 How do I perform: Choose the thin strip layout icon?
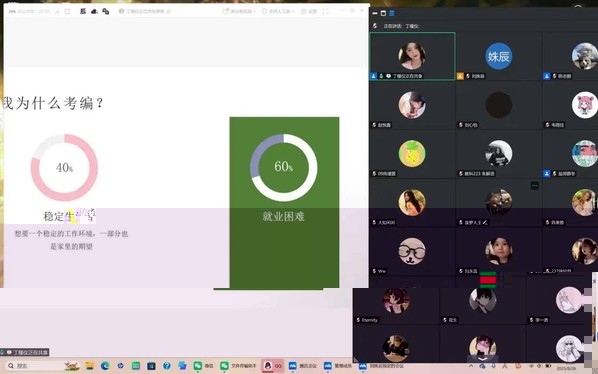pyautogui.click(x=375, y=13)
